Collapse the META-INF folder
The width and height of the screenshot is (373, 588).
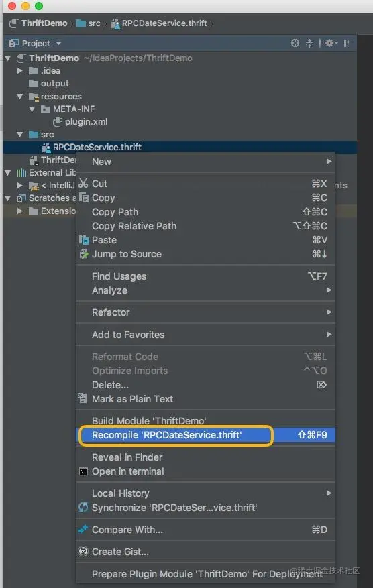click(x=32, y=109)
